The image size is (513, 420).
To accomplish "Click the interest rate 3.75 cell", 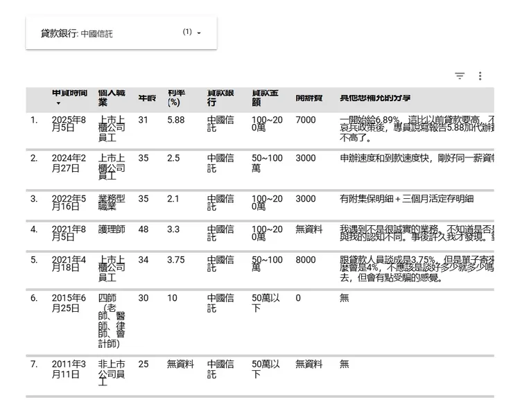I will tap(176, 260).
